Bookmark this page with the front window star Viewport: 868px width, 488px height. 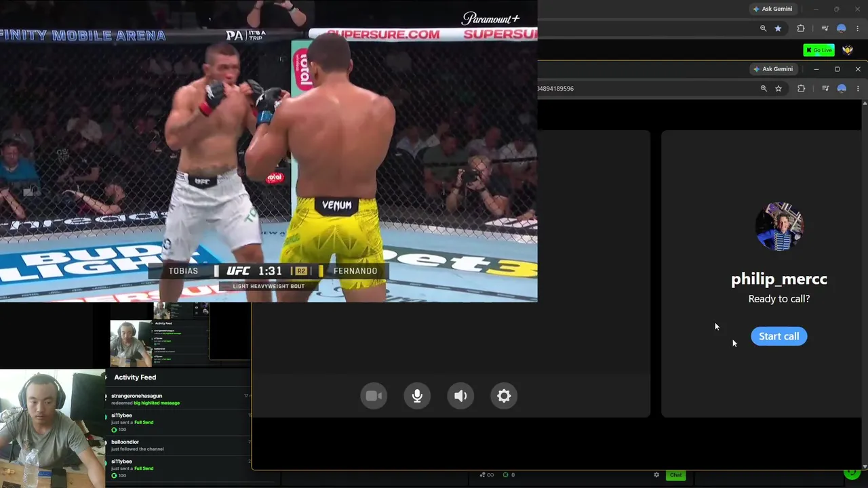778,88
